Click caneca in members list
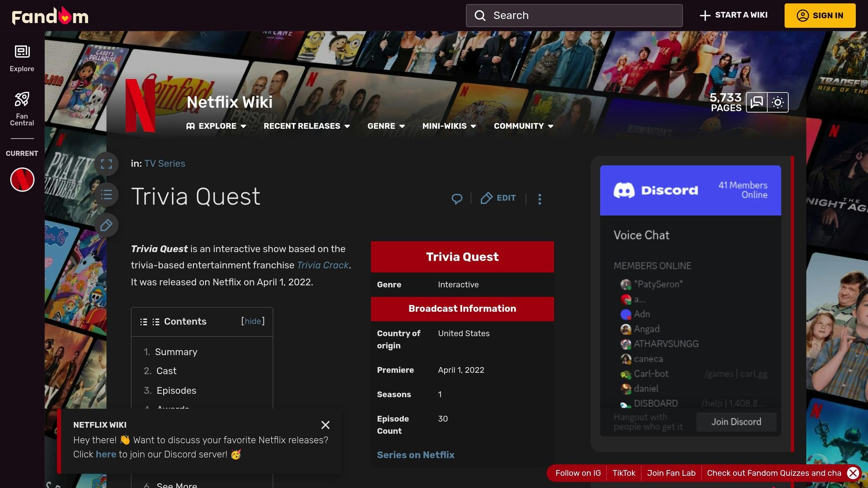This screenshot has height=488, width=868. pos(648,359)
